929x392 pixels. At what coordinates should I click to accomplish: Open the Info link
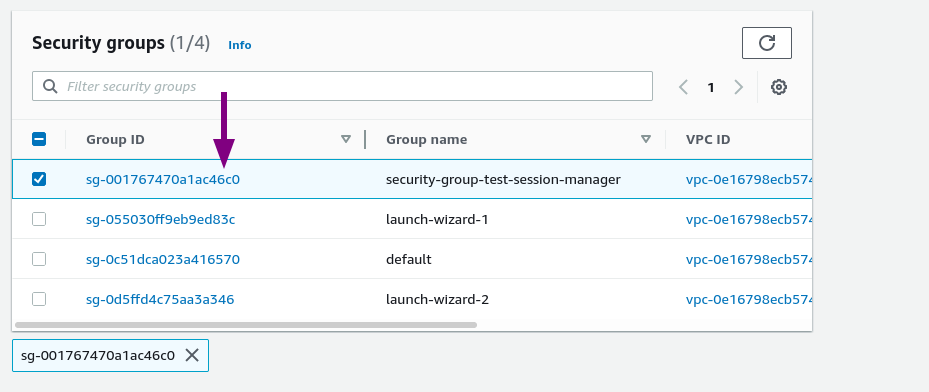click(240, 45)
